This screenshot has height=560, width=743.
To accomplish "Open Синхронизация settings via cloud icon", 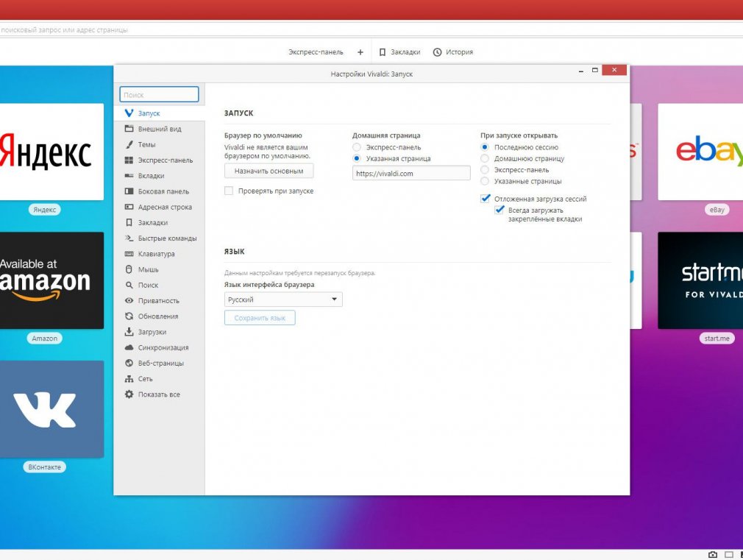I will 129,347.
